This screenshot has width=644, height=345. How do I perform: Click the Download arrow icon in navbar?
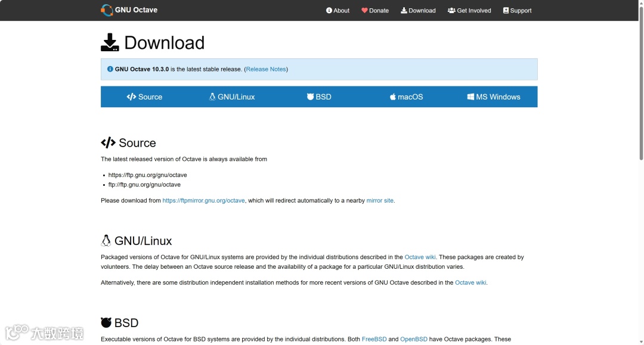[404, 10]
